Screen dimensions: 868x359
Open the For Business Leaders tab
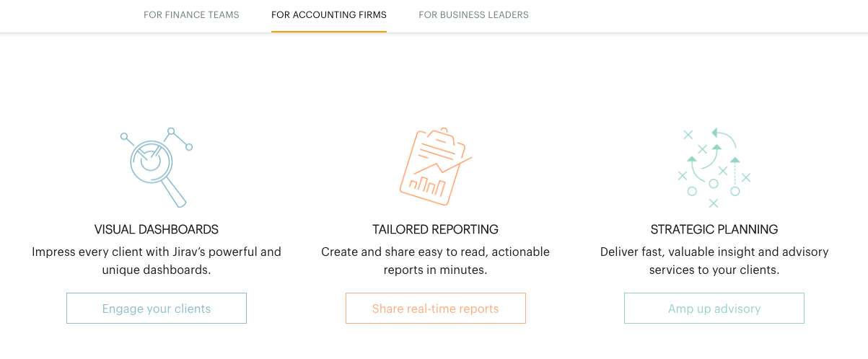coord(473,14)
